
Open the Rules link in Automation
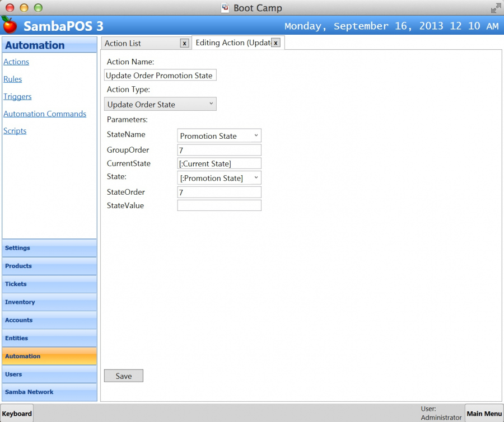(13, 79)
